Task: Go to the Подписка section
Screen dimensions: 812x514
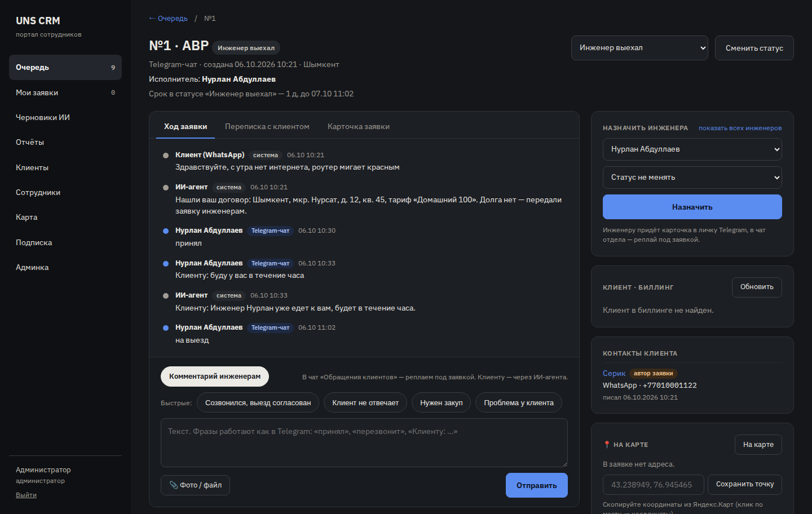Action: [65, 242]
